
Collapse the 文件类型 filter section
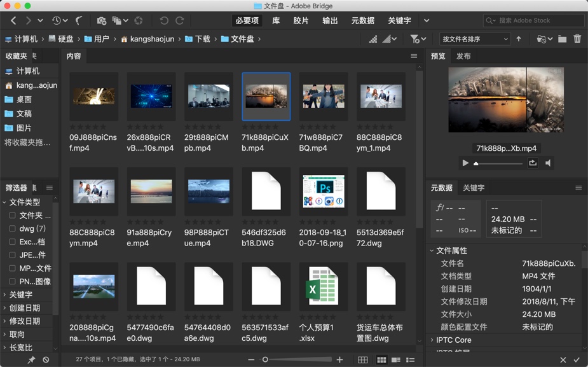4,202
